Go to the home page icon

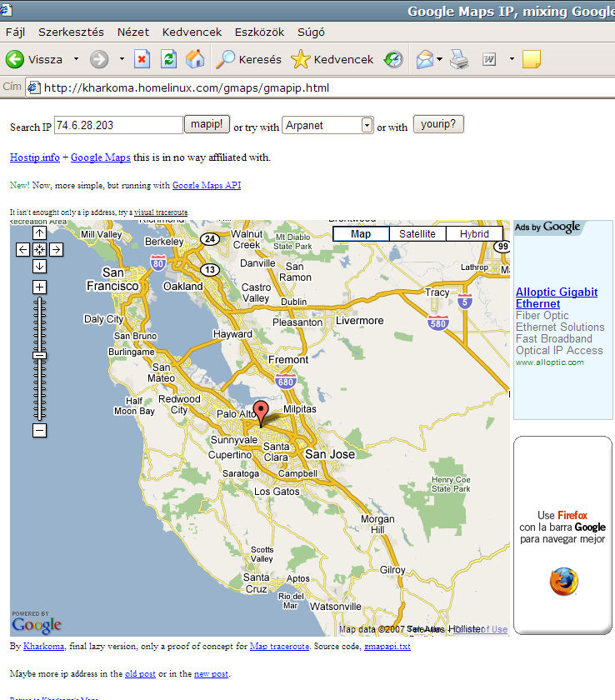click(x=195, y=59)
